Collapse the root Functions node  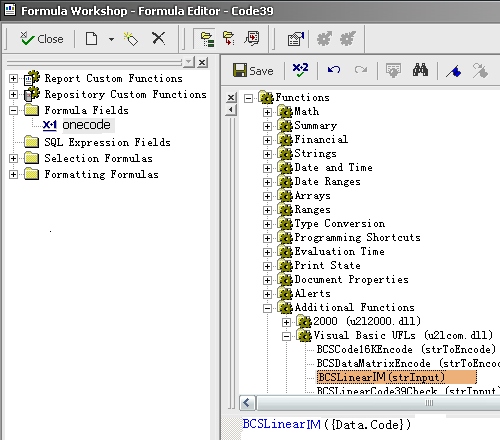tap(248, 98)
